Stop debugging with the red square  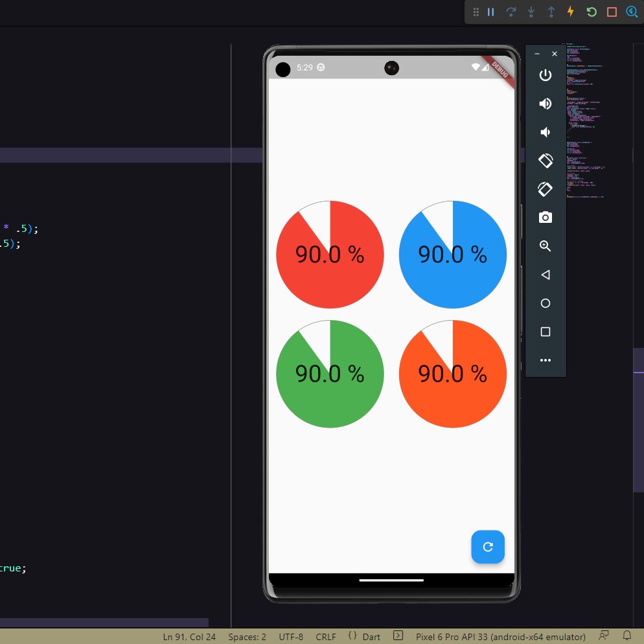[x=612, y=12]
